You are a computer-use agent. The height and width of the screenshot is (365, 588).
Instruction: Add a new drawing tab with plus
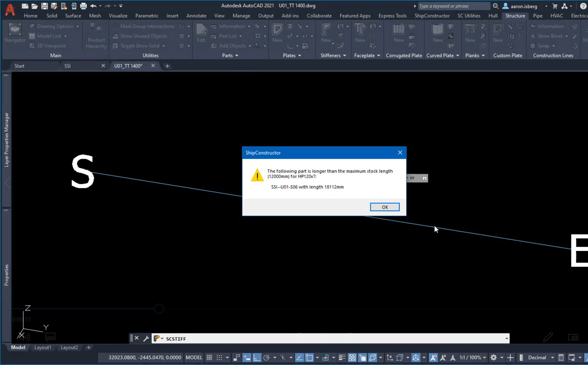[167, 66]
